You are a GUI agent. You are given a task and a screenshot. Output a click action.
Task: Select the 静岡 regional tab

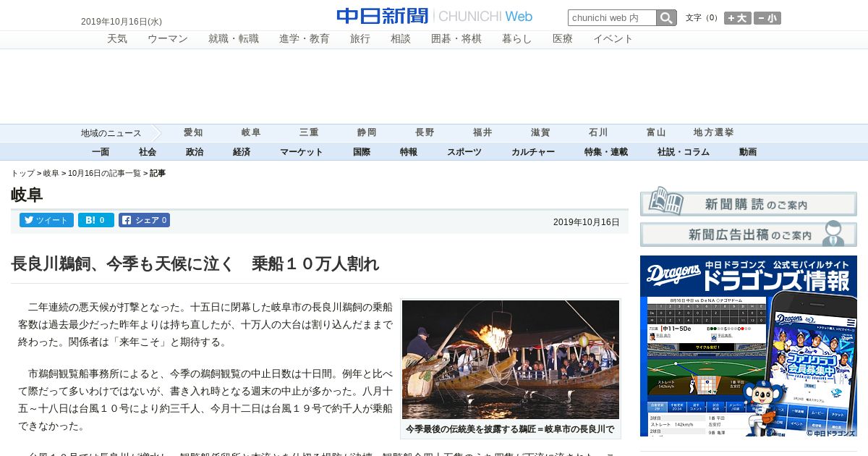(367, 133)
